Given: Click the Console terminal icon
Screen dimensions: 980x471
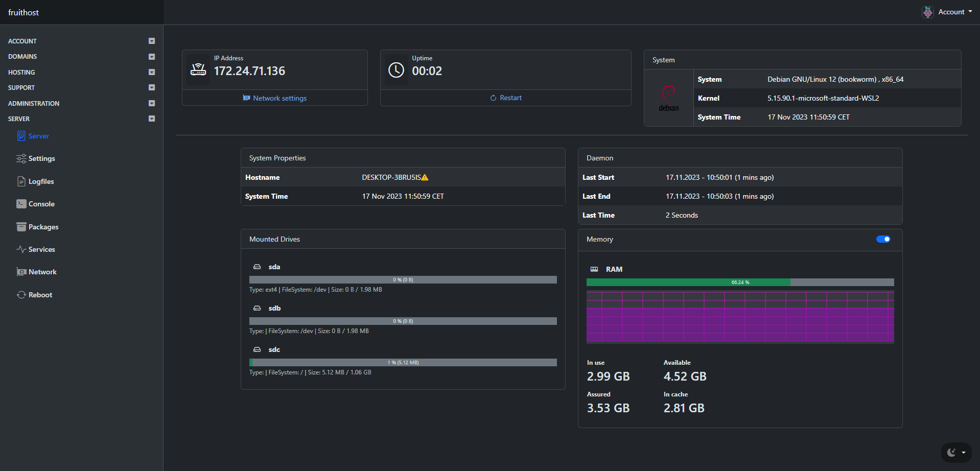Looking at the screenshot, I should coord(21,204).
